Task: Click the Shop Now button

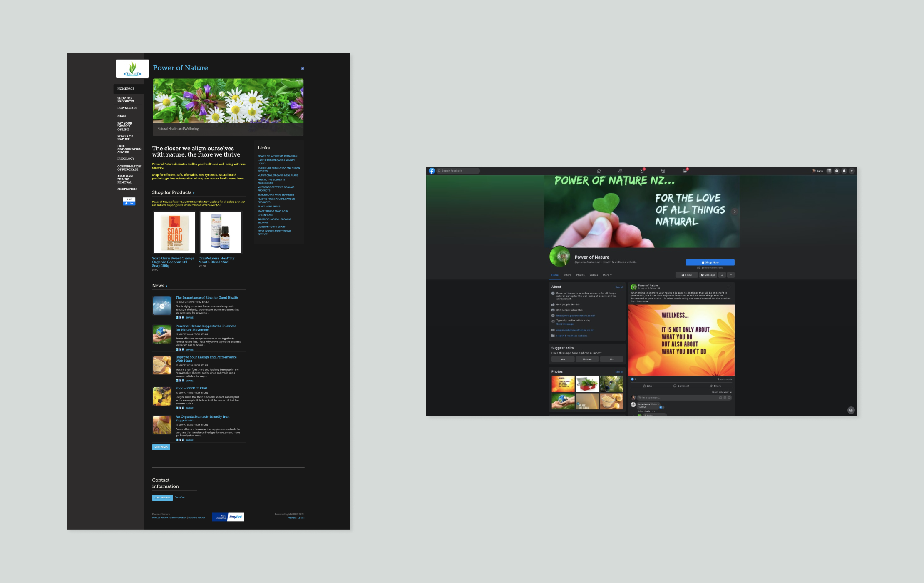Action: [710, 262]
